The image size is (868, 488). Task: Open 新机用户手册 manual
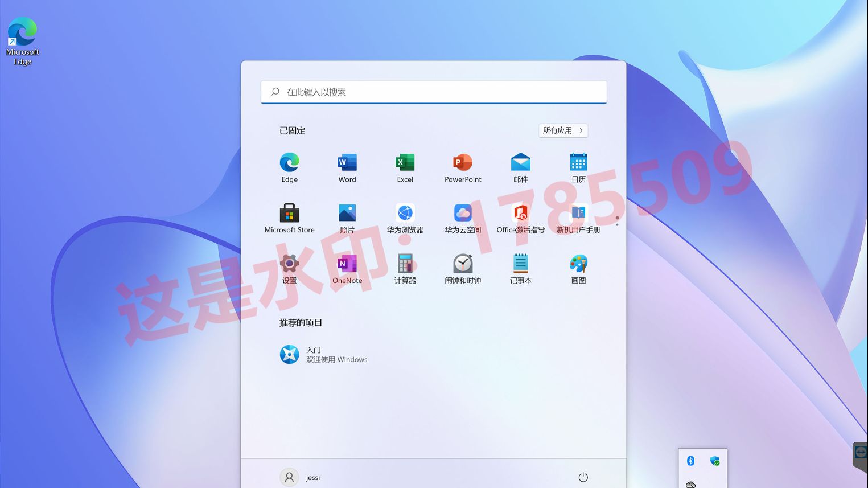click(x=578, y=219)
